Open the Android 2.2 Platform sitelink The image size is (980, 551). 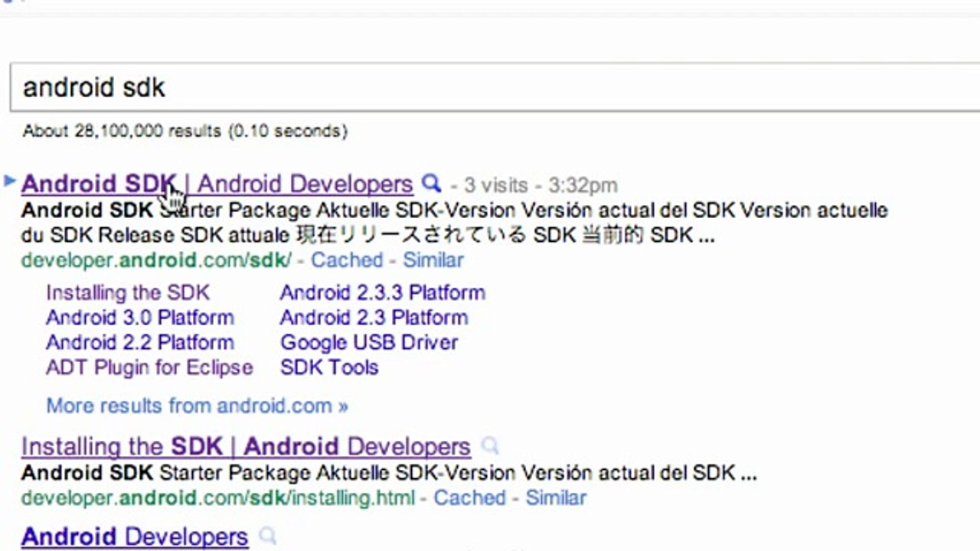click(140, 343)
